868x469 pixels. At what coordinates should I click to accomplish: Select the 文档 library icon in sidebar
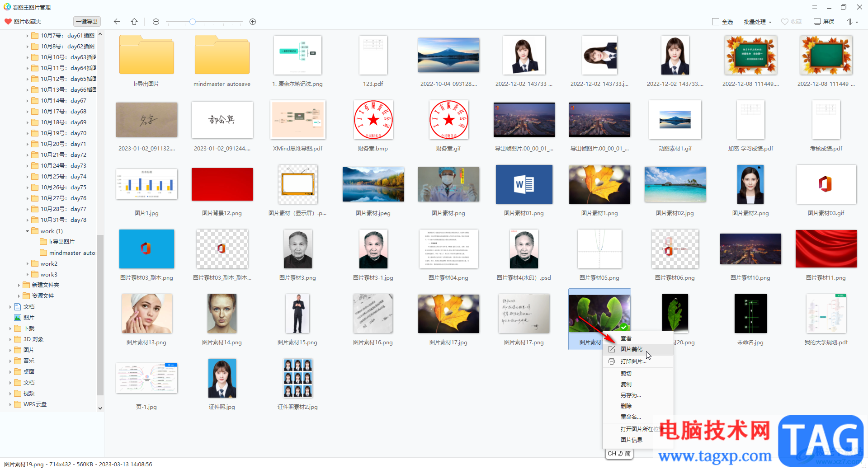pyautogui.click(x=18, y=307)
